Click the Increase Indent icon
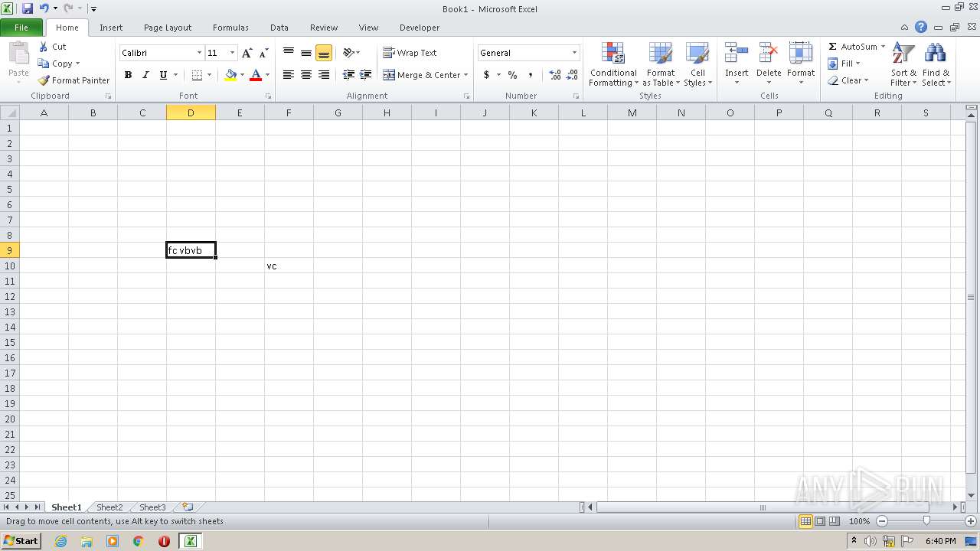This screenshot has height=551, width=980. click(366, 74)
